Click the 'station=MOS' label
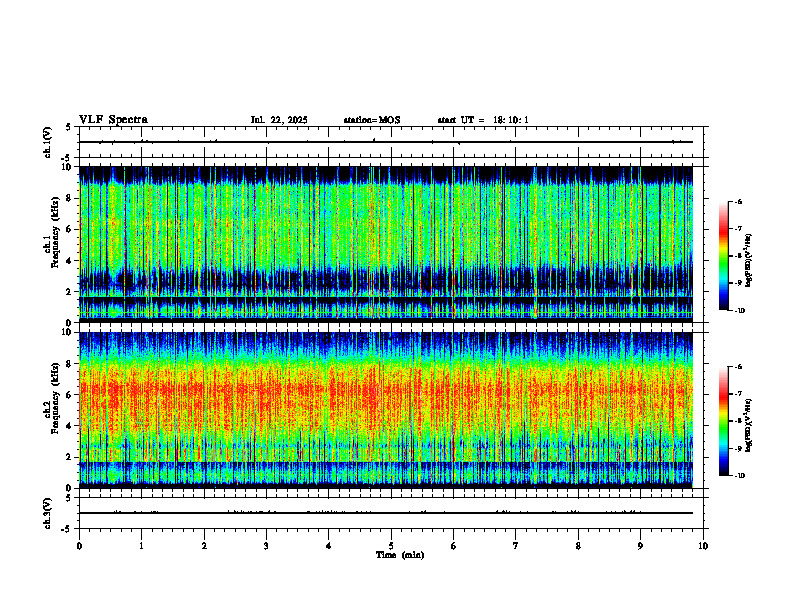Image resolution: width=792 pixels, height=612 pixels. (372, 120)
